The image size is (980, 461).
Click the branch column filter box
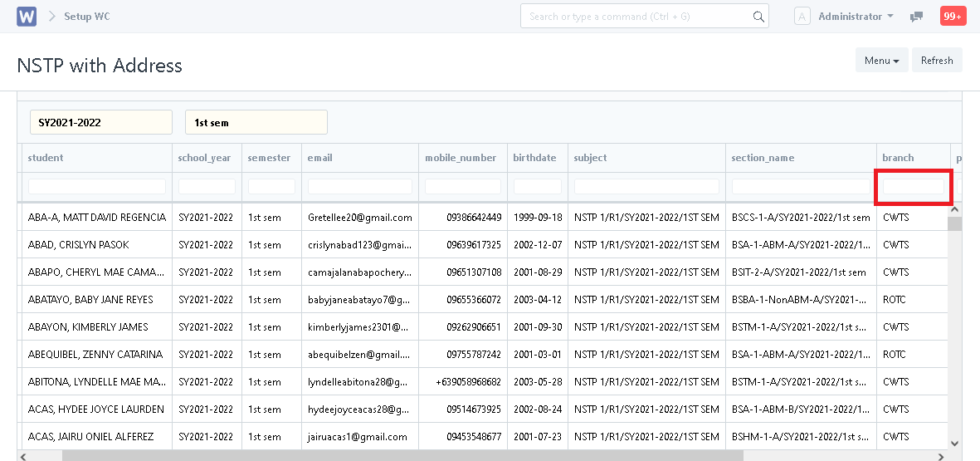point(913,186)
